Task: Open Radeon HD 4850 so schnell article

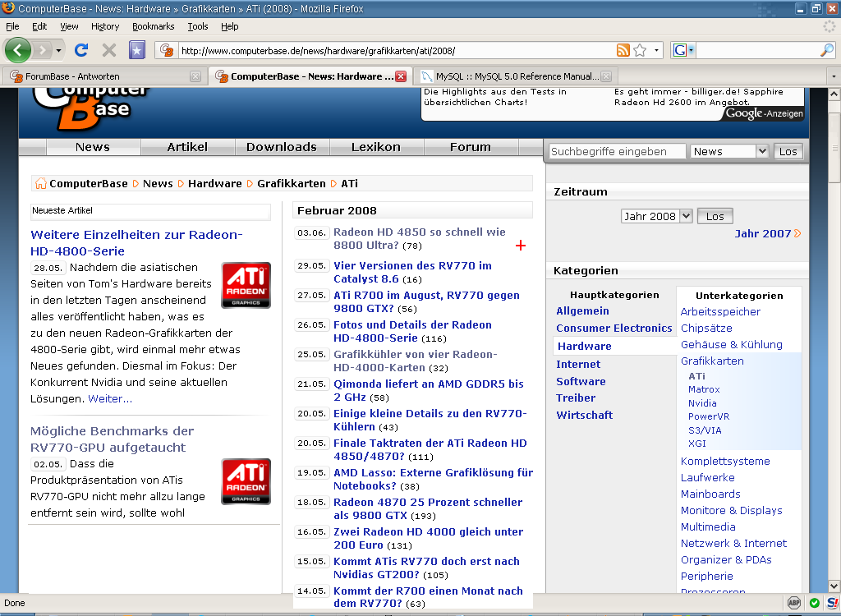Action: [x=420, y=238]
